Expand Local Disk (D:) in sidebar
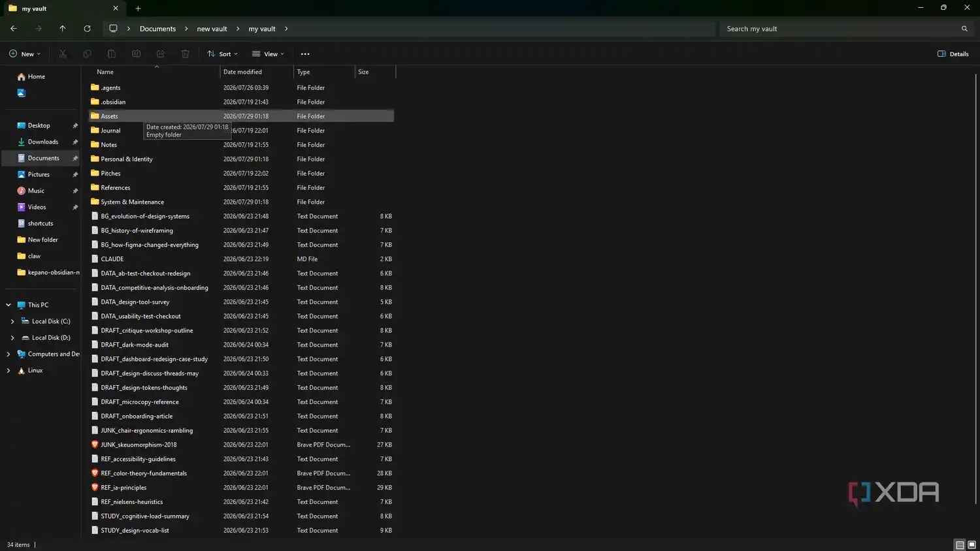 [x=12, y=338]
